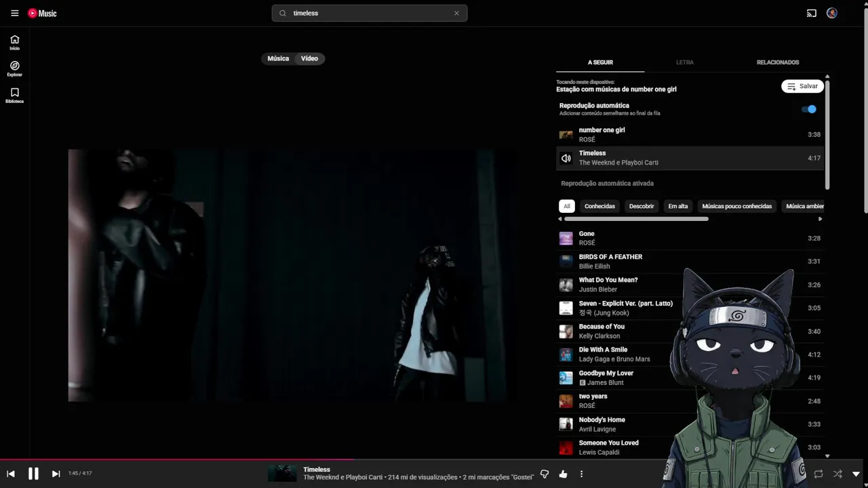
Task: Play Because of You
Action: (x=690, y=331)
